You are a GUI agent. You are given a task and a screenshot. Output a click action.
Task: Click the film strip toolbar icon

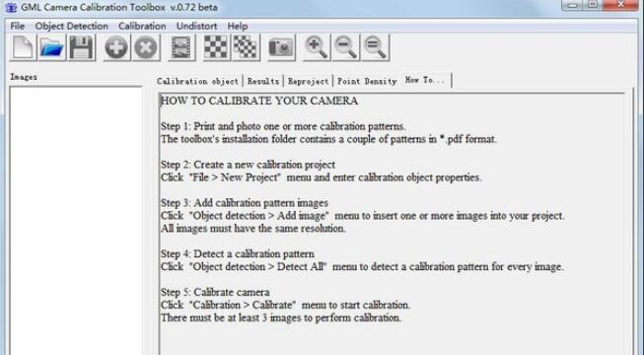click(x=181, y=47)
